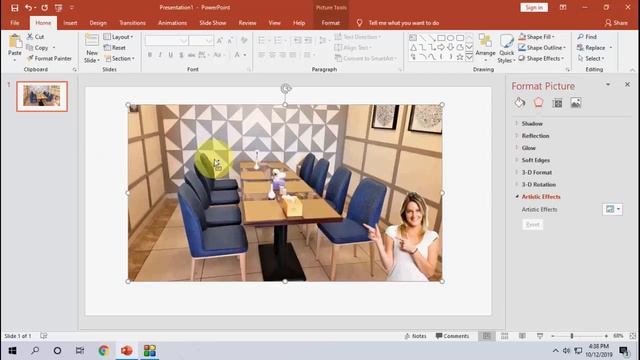Switch to the Design tab
The image size is (640, 360).
click(98, 23)
